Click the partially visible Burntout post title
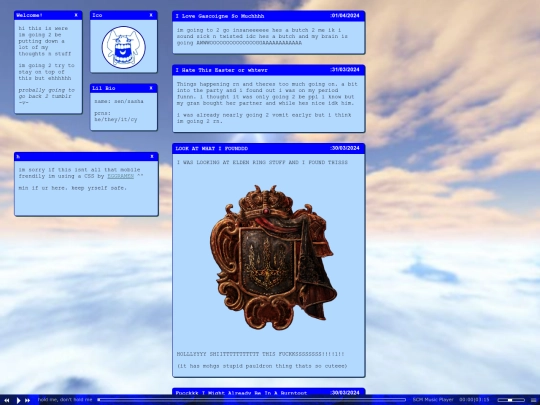 point(241,393)
